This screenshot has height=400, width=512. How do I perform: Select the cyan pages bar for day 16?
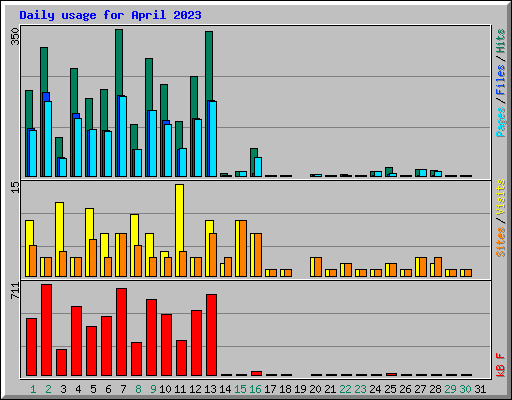pyautogui.click(x=258, y=167)
